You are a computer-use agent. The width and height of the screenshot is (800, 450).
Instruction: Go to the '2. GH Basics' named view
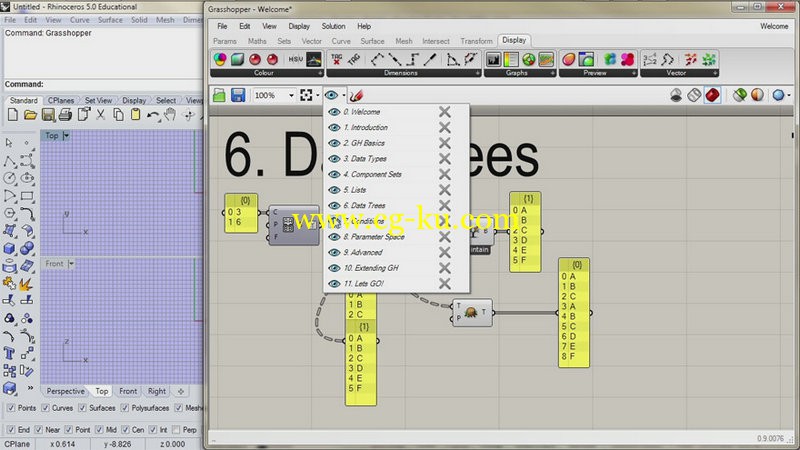point(364,143)
